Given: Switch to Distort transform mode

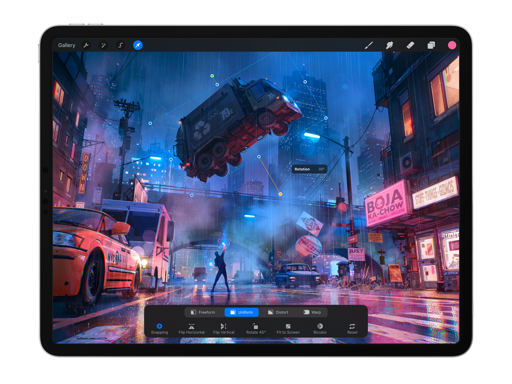Looking at the screenshot, I should [x=278, y=312].
